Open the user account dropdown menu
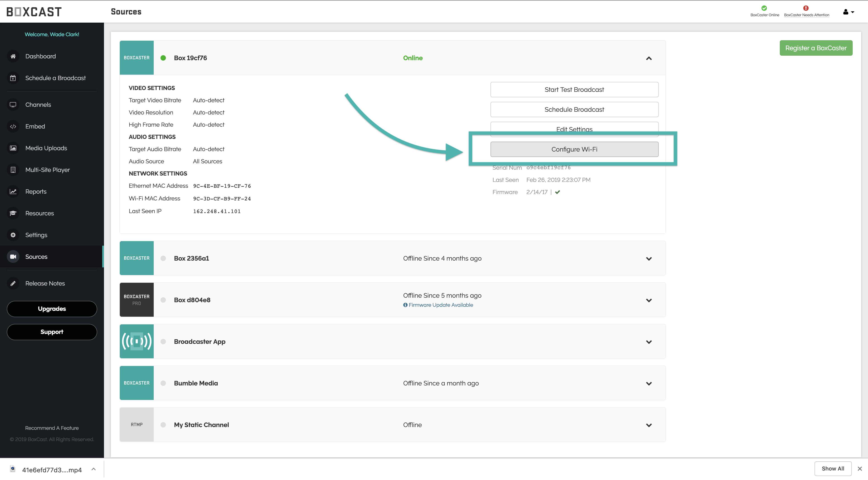This screenshot has height=480, width=868. tap(849, 12)
